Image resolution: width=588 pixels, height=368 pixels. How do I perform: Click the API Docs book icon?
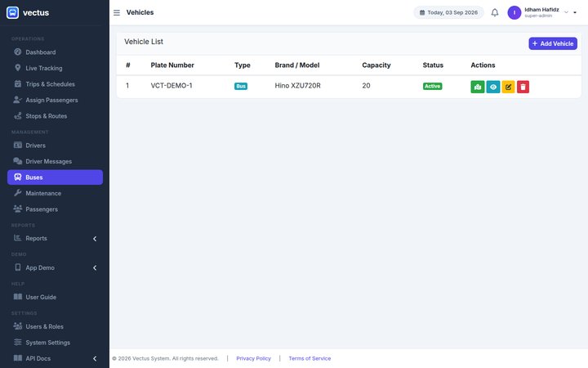[18, 358]
